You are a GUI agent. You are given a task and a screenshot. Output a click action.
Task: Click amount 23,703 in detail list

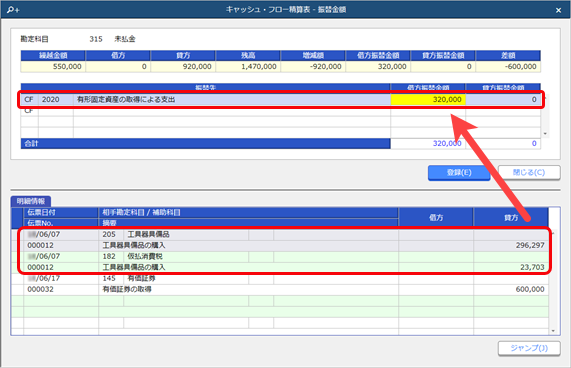(x=532, y=267)
